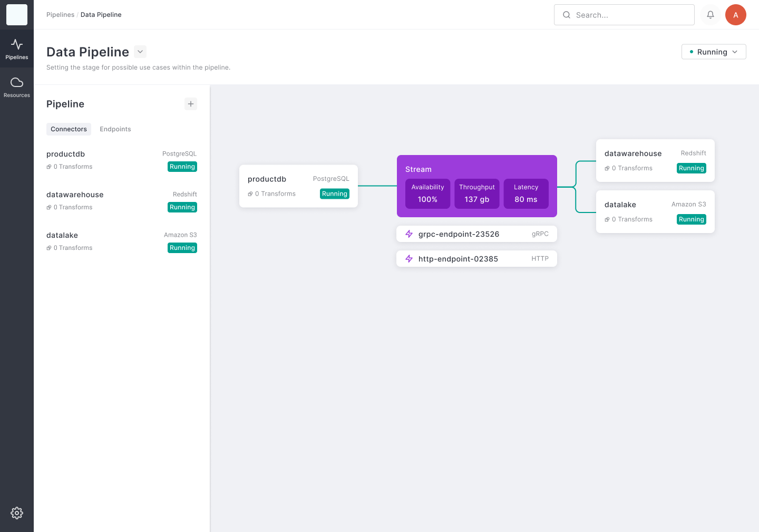Click the notifications bell icon

(711, 15)
